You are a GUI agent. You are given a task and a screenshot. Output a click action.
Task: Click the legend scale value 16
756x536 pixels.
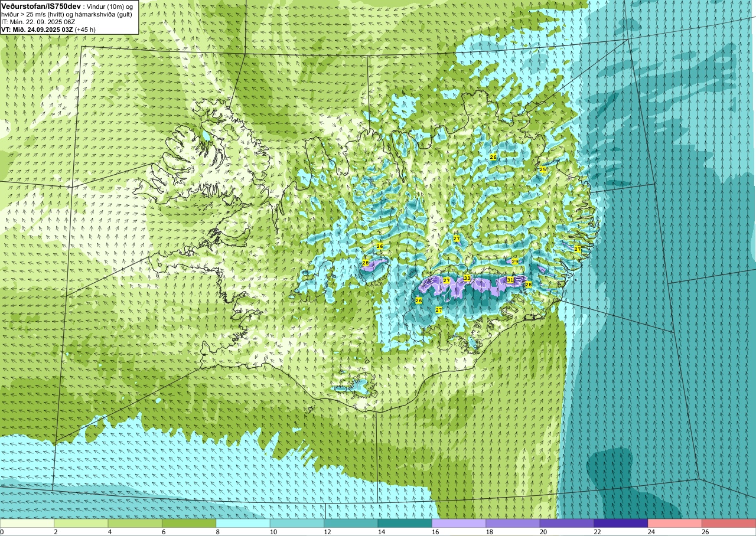(x=435, y=532)
